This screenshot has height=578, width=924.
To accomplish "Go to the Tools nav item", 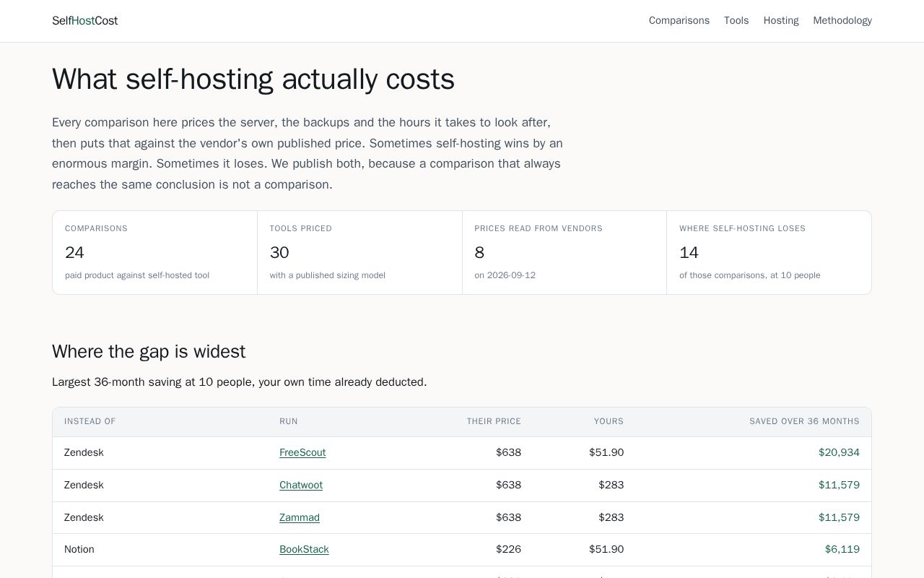I will [x=736, y=20].
